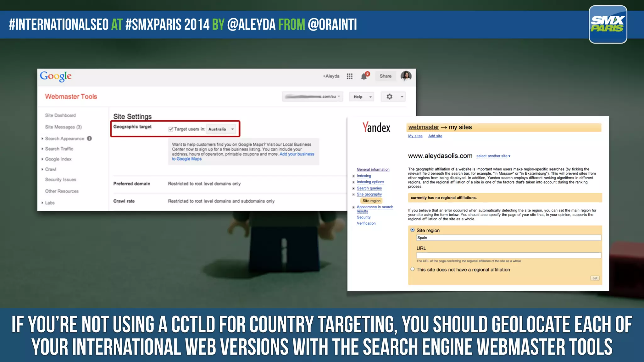Click the Webmaster Tools title
Image resolution: width=644 pixels, height=362 pixels.
pos(71,96)
